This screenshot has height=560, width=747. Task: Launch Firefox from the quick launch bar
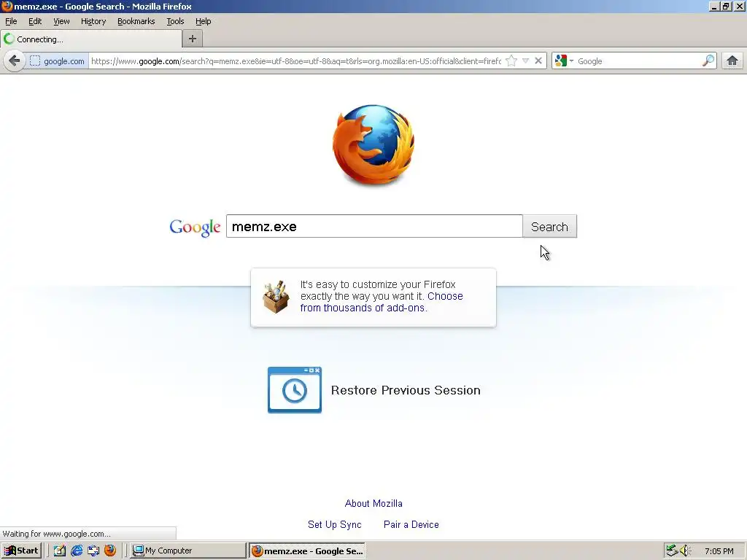point(110,551)
